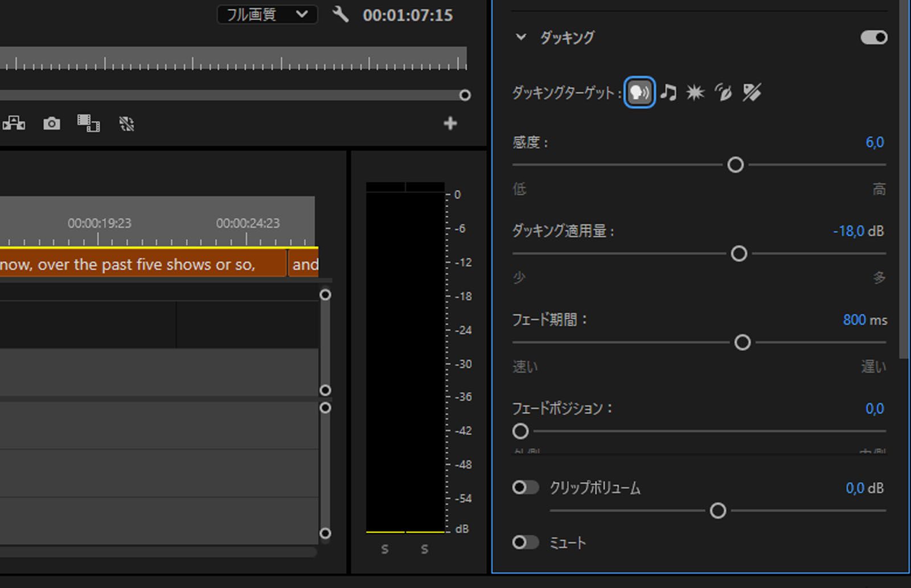
Task: Click the ダッキング section heading text
Action: (567, 38)
